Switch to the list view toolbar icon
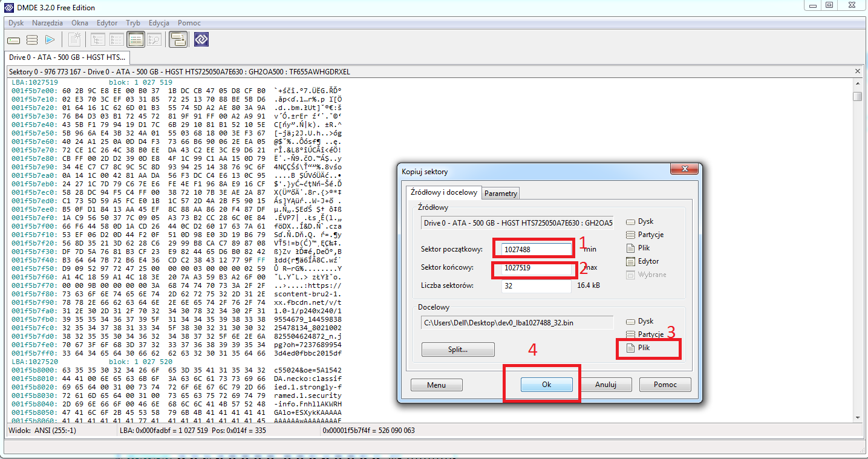868x459 pixels. tap(116, 40)
